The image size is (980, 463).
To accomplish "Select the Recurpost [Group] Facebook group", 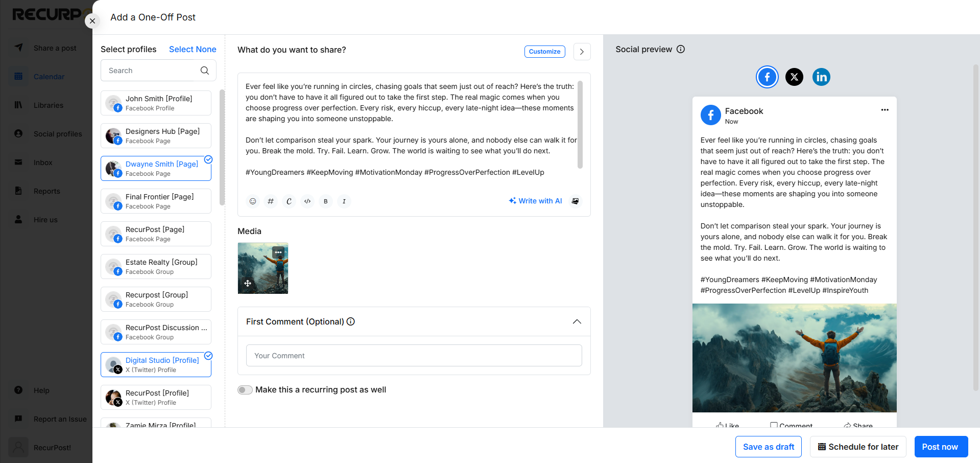I will coord(156,299).
